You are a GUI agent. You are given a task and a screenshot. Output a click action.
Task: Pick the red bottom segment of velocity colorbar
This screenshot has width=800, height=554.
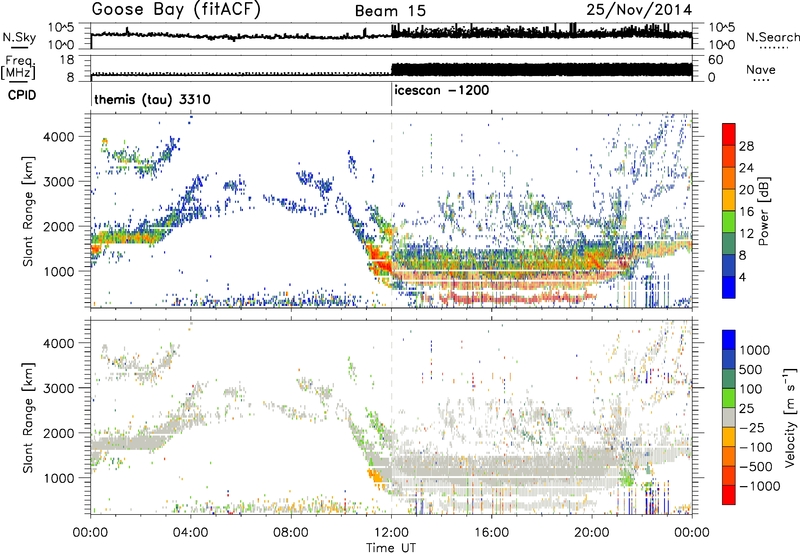click(x=729, y=495)
